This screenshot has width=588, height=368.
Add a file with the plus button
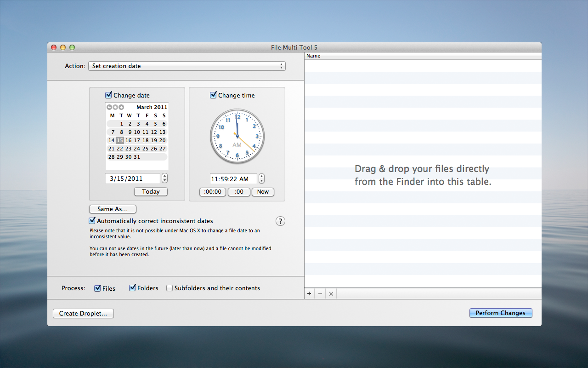click(309, 293)
